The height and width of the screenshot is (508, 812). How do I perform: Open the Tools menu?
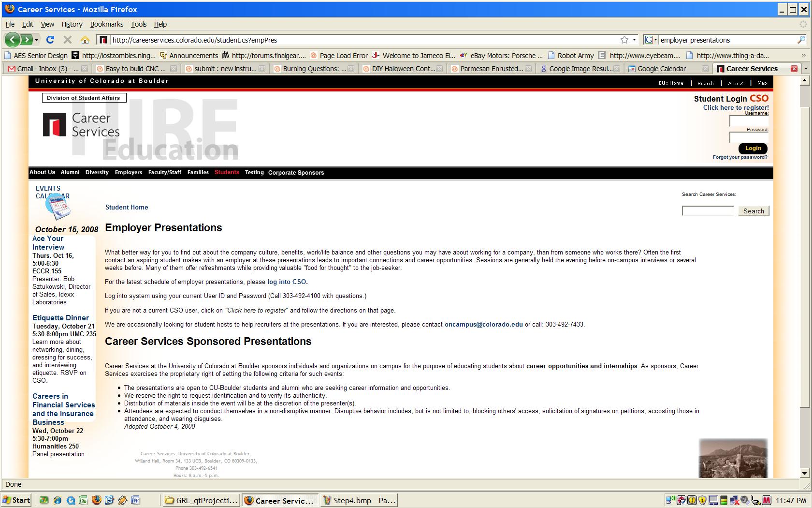click(139, 24)
